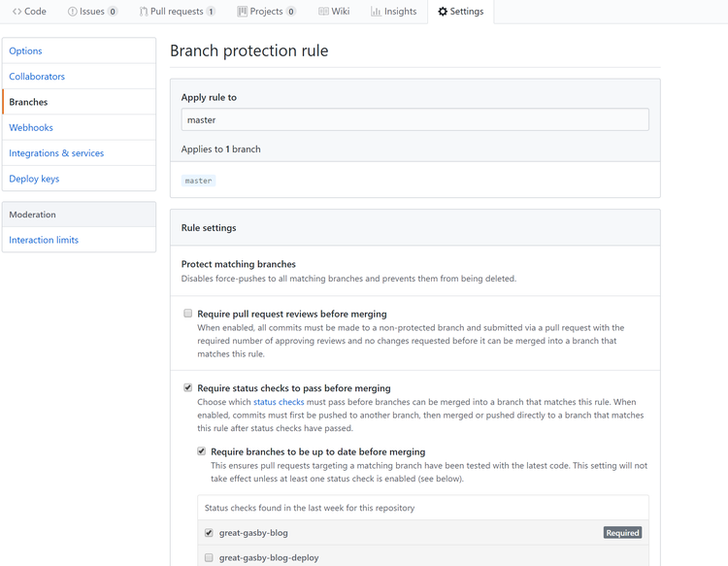Uncheck the great-gasby-blog status check
The height and width of the screenshot is (566, 728).
209,533
